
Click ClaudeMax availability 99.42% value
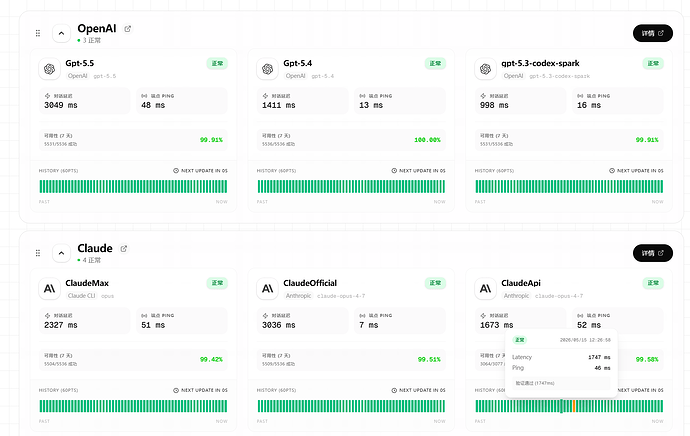tap(211, 359)
